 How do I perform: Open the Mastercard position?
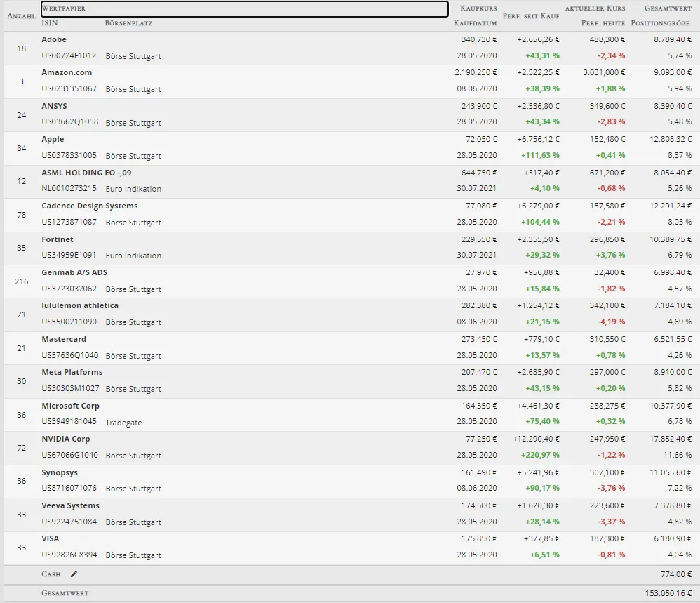tap(64, 339)
